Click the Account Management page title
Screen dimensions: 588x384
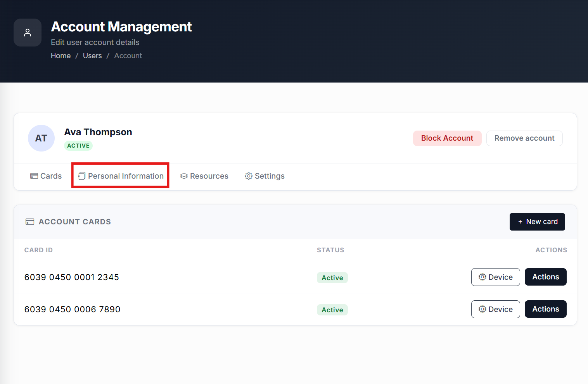pyautogui.click(x=121, y=27)
